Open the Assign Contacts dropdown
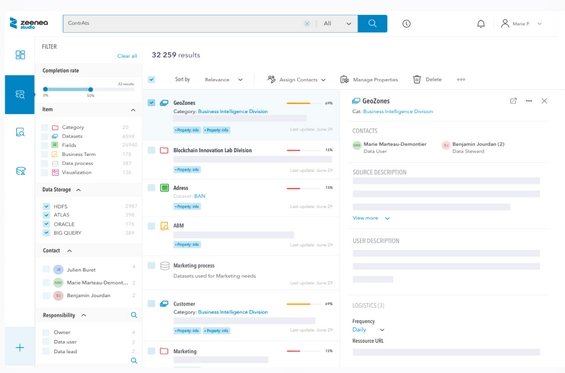Screen dimensions: 565x373 (x=296, y=80)
